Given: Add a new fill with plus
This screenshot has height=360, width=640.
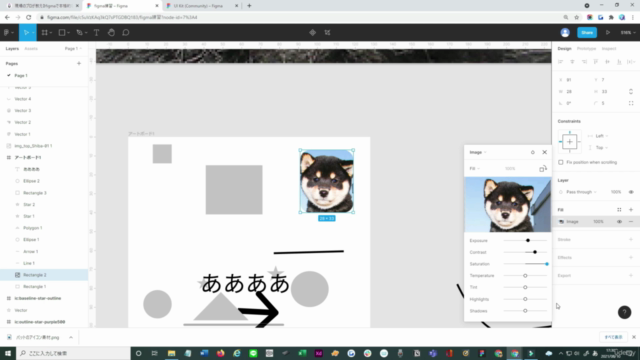Looking at the screenshot, I should pyautogui.click(x=631, y=210).
